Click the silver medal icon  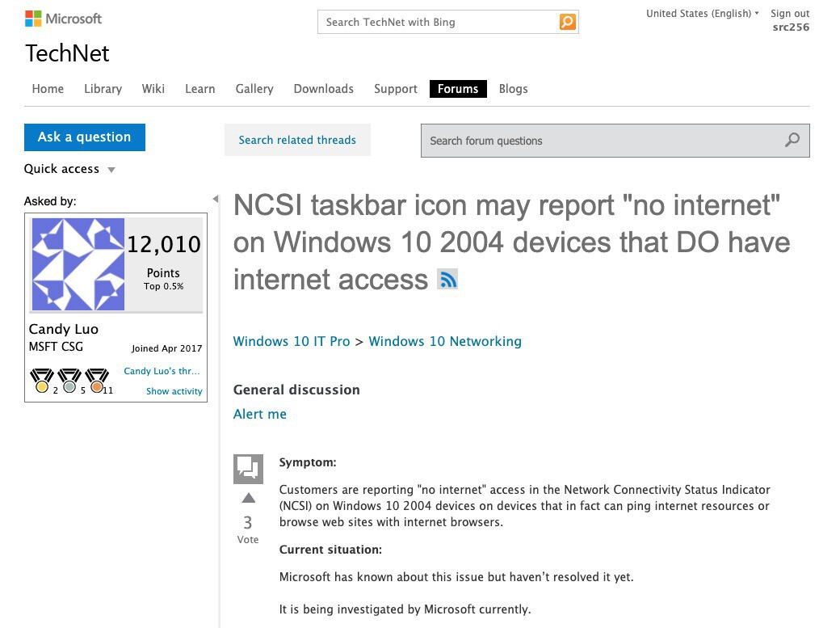point(69,380)
